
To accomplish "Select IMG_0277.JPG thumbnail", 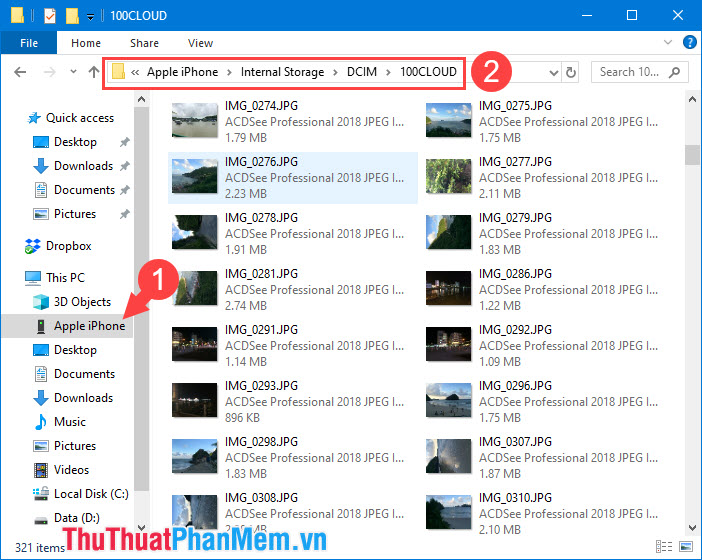I will pos(448,176).
